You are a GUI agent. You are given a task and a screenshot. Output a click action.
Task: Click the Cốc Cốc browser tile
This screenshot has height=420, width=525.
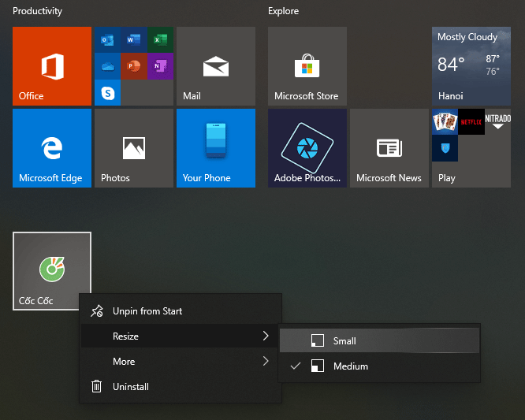(52, 271)
